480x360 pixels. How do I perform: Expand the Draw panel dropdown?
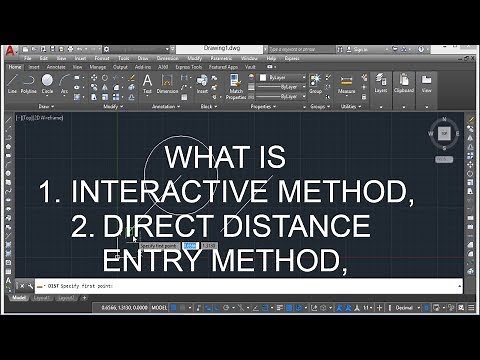point(46,107)
